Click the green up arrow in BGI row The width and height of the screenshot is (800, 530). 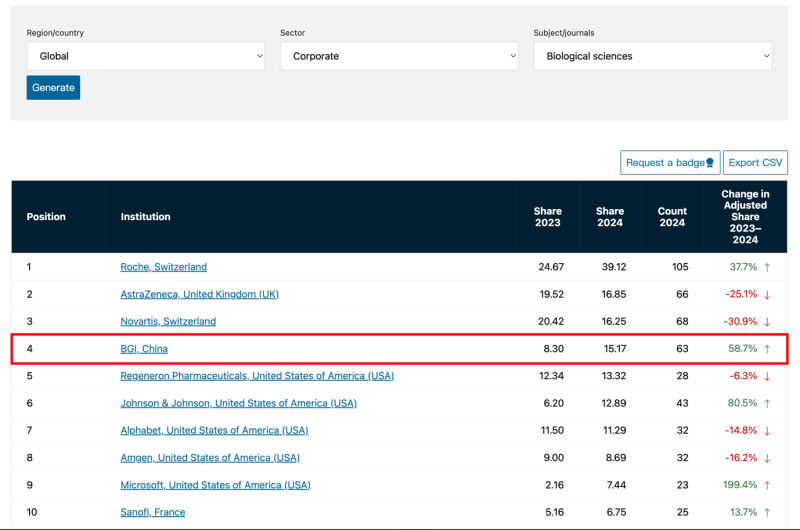767,349
